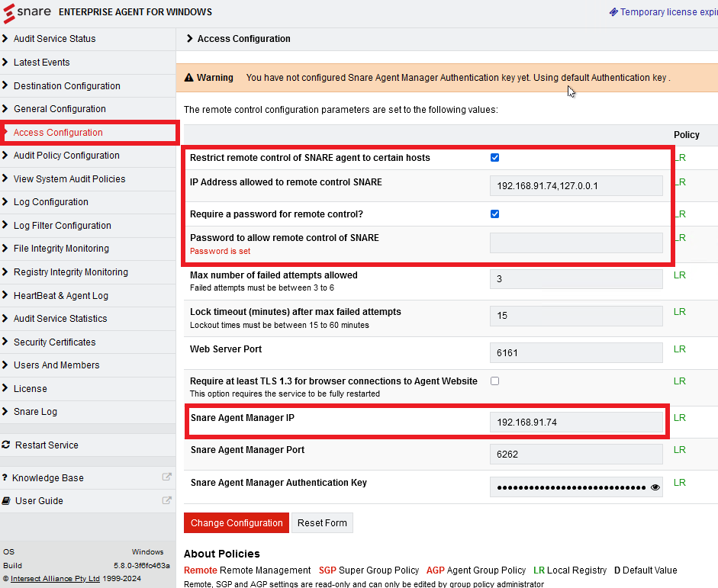Screen dimensions: 718x588
Task: Click the Change Configuration button
Action: click(x=237, y=523)
